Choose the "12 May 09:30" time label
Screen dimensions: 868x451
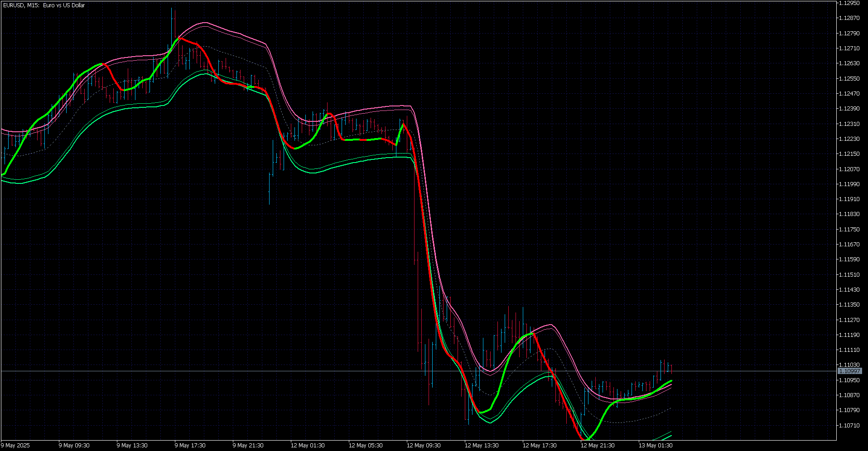[x=424, y=446]
